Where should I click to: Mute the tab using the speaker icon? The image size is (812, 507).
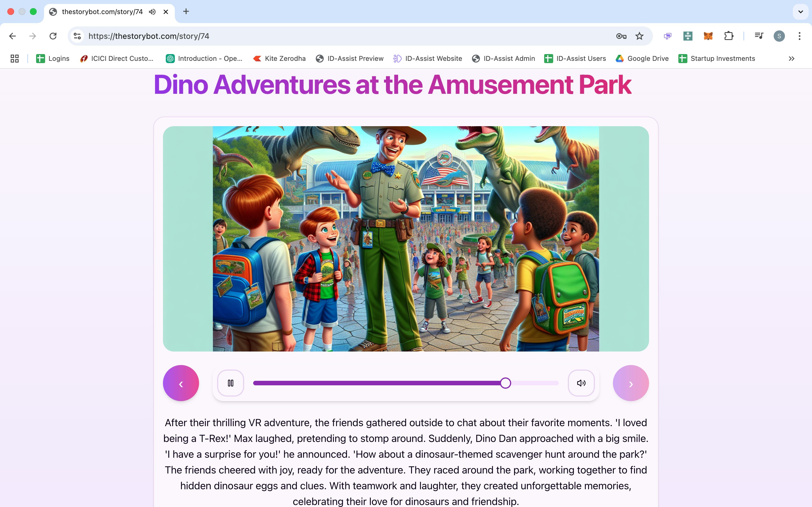pyautogui.click(x=152, y=12)
